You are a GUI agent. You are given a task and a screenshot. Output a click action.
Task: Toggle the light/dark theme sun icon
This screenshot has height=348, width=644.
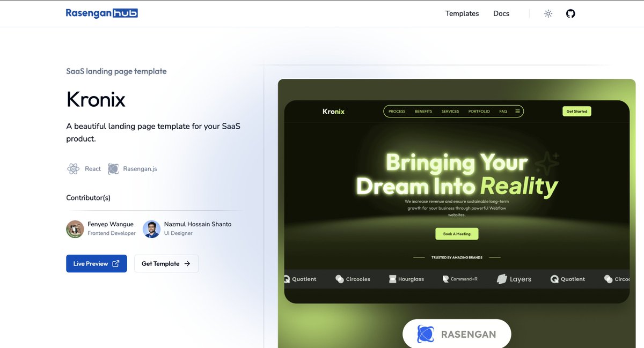click(548, 13)
